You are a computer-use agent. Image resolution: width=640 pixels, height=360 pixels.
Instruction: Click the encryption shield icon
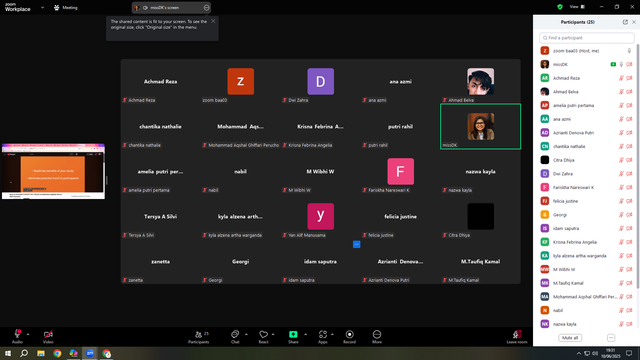560,7
